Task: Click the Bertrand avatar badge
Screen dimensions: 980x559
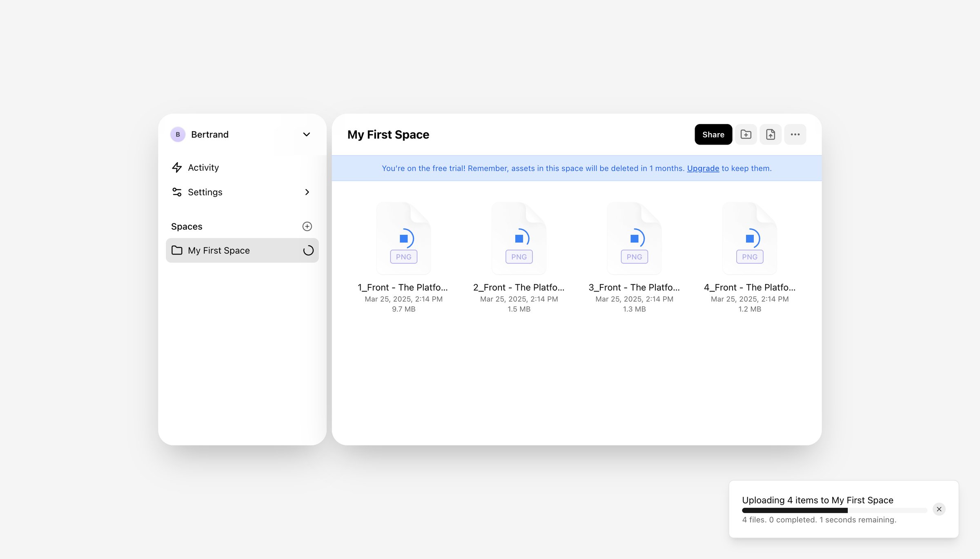Action: (x=178, y=134)
